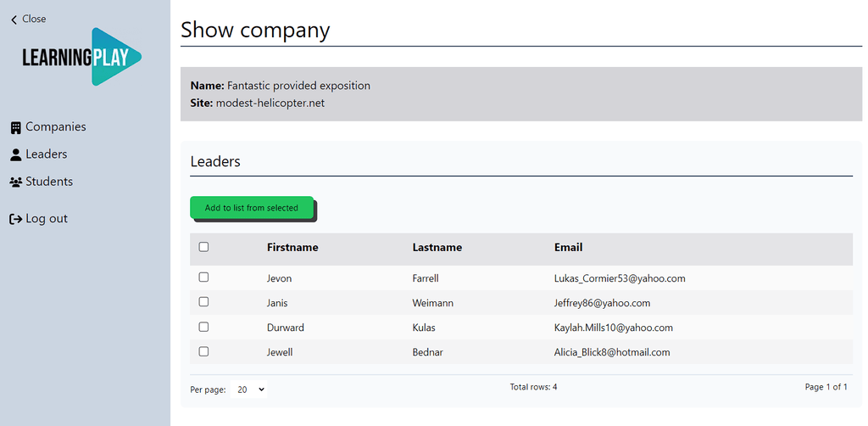Tick the checkbox for Durward Kulas
The image size is (868, 426).
(203, 327)
